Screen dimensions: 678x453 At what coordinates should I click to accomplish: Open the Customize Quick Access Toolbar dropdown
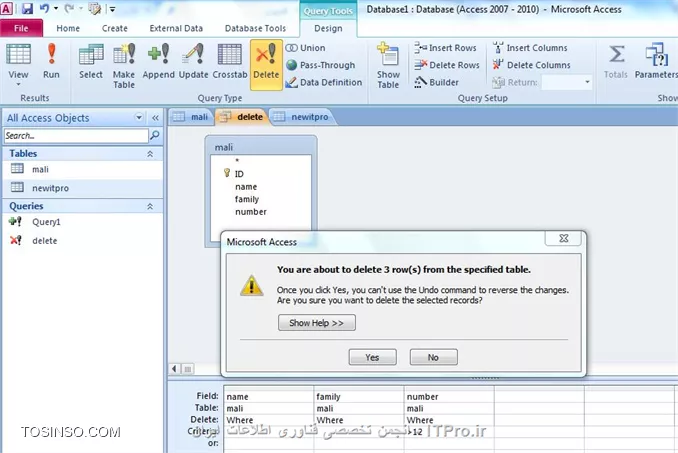112,9
